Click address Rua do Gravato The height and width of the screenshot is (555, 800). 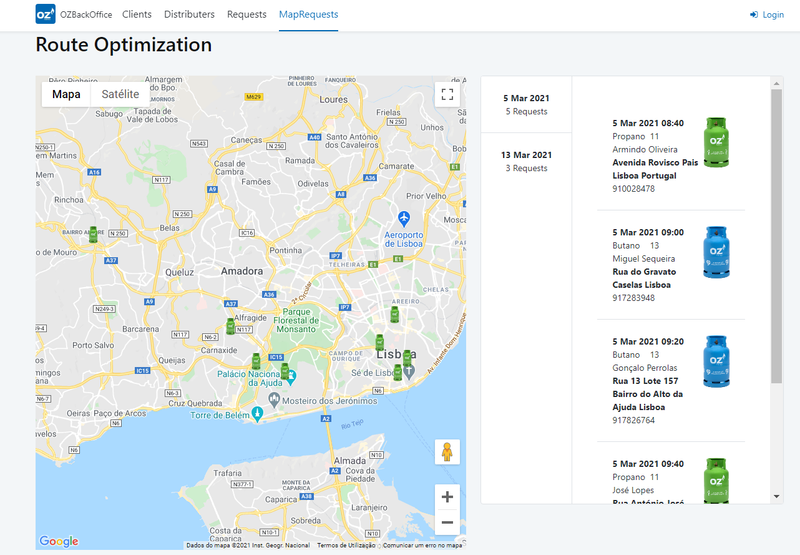pyautogui.click(x=644, y=271)
